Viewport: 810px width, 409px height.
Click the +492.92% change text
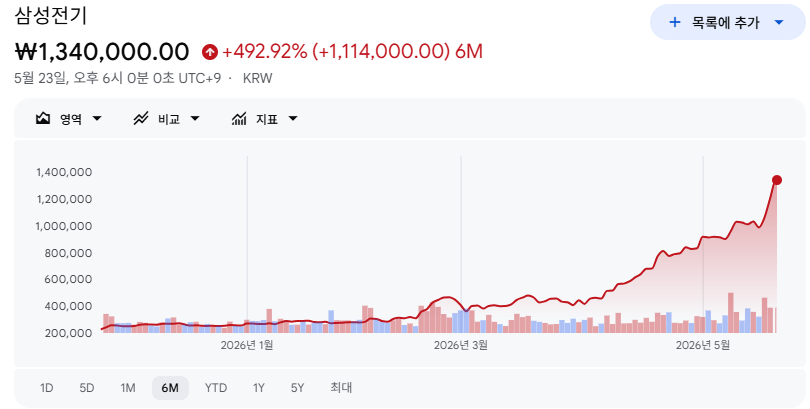point(264,52)
